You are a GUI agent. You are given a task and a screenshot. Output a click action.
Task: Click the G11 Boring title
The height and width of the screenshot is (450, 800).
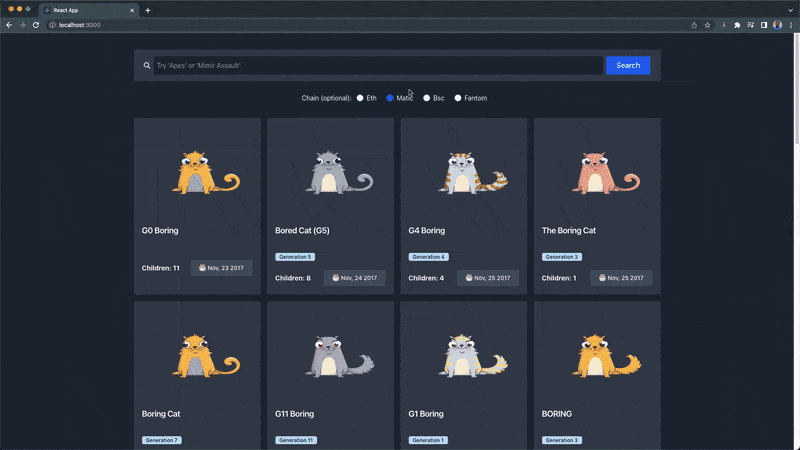click(294, 414)
